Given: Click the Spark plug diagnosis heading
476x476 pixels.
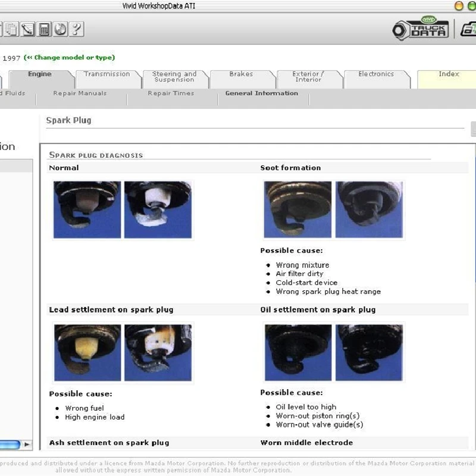Looking at the screenshot, I should [x=96, y=155].
